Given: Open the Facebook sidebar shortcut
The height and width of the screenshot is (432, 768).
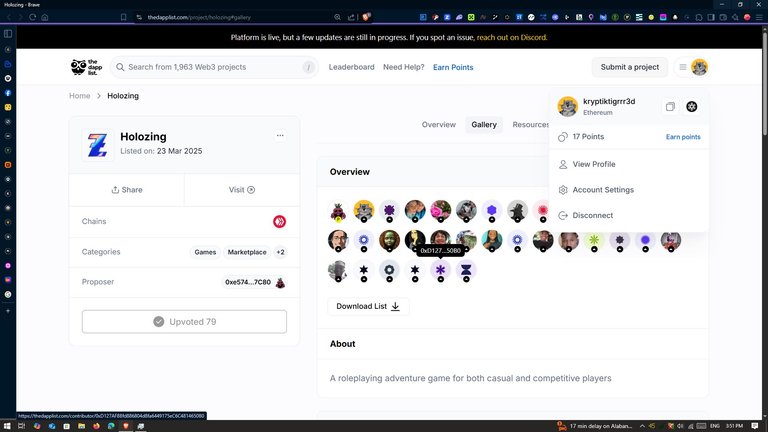Looking at the screenshot, I should pos(8,93).
